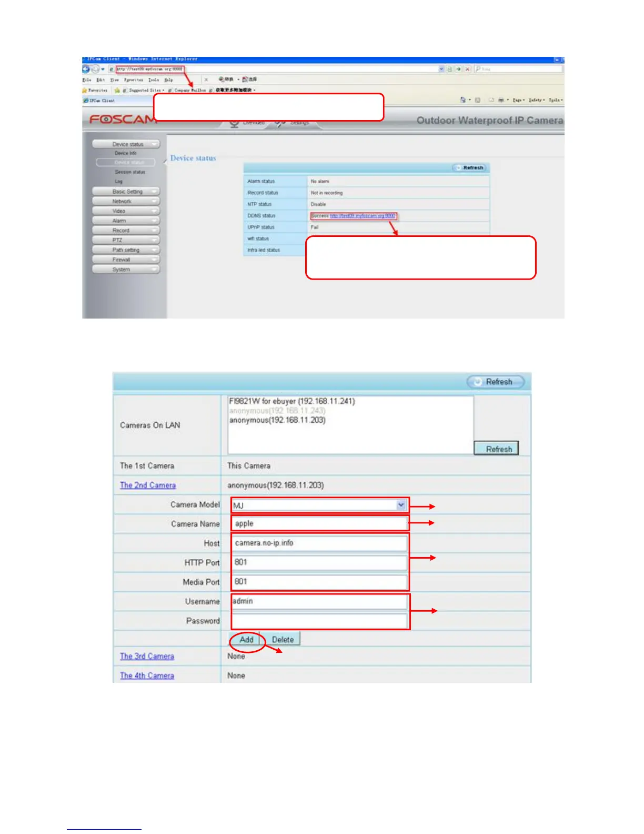Viewport: 644px width, 834px height.
Task: Open the Camera Model dropdown showing MJ
Action: point(320,505)
